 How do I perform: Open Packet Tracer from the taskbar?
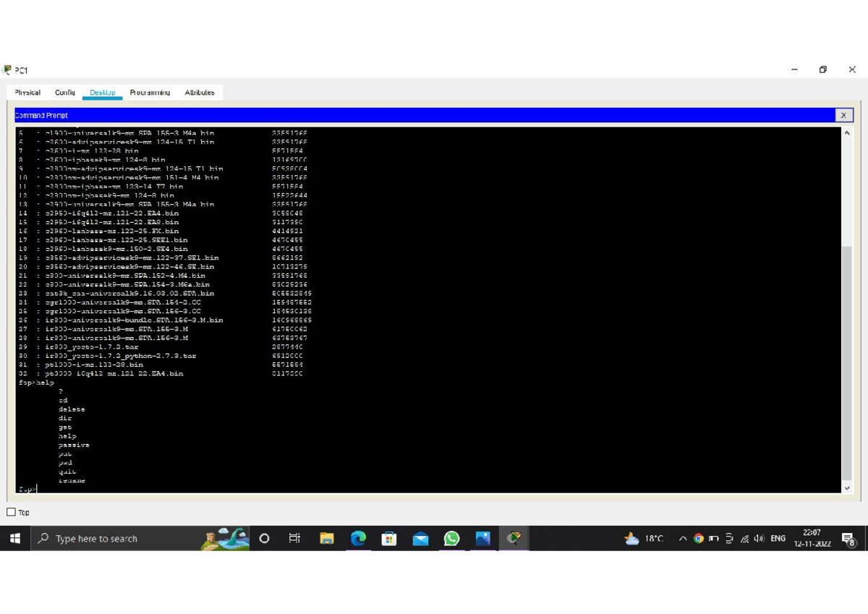click(514, 538)
